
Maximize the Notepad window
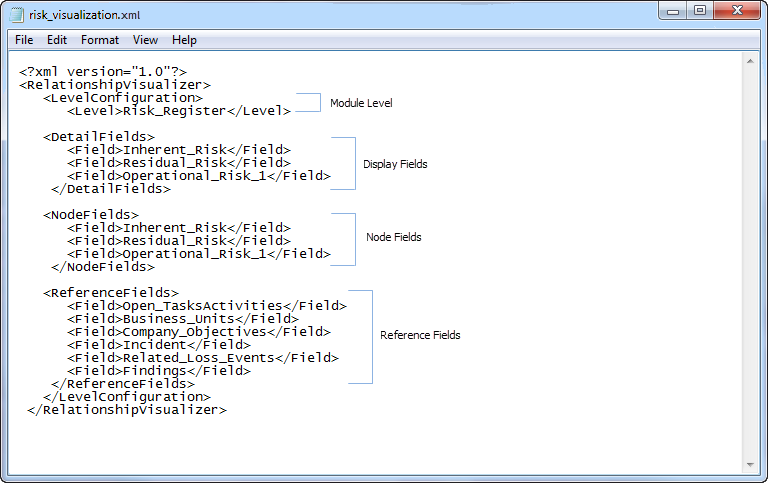click(700, 11)
